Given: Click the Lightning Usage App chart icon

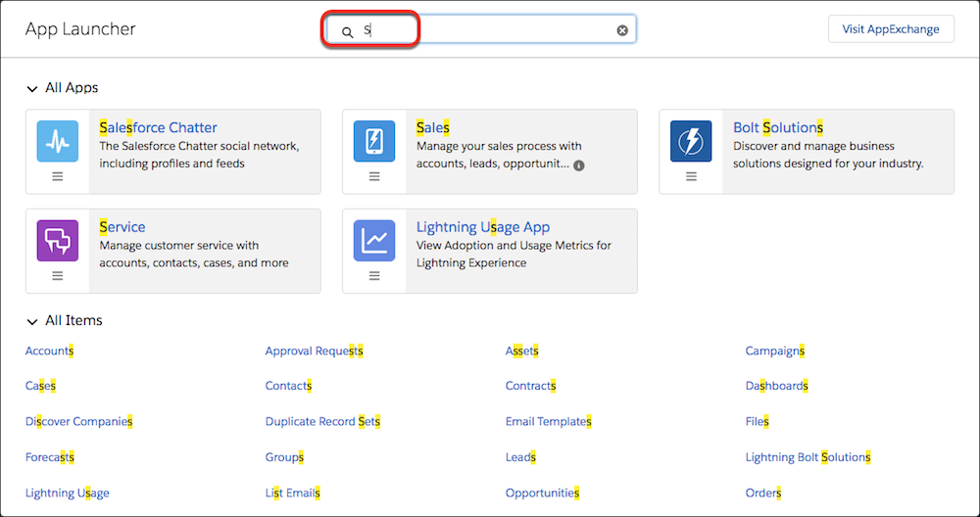Looking at the screenshot, I should coord(374,241).
